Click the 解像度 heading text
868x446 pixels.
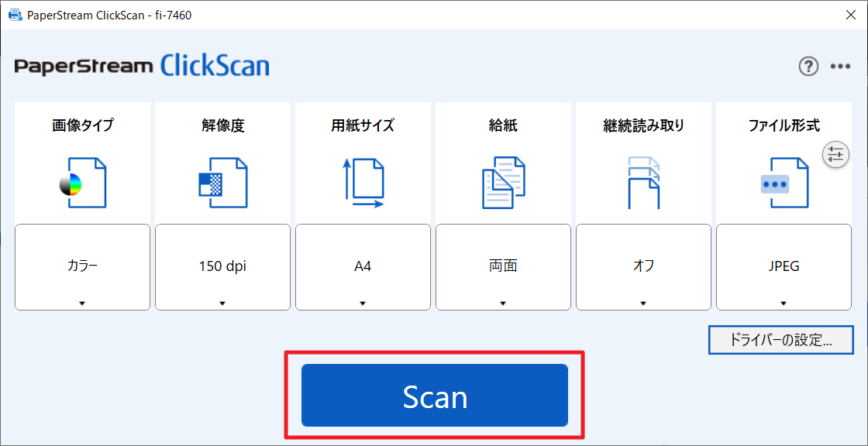[222, 125]
